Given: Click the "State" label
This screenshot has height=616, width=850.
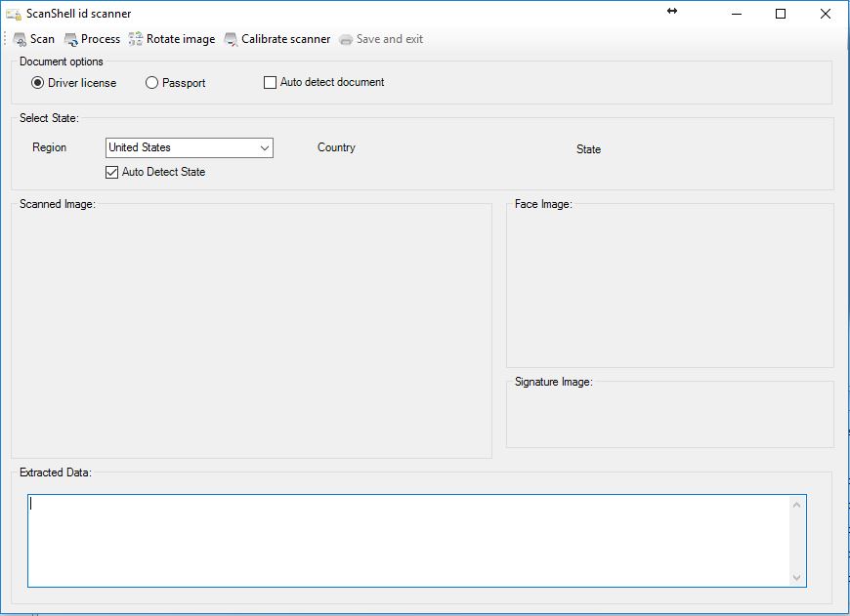Looking at the screenshot, I should point(589,149).
